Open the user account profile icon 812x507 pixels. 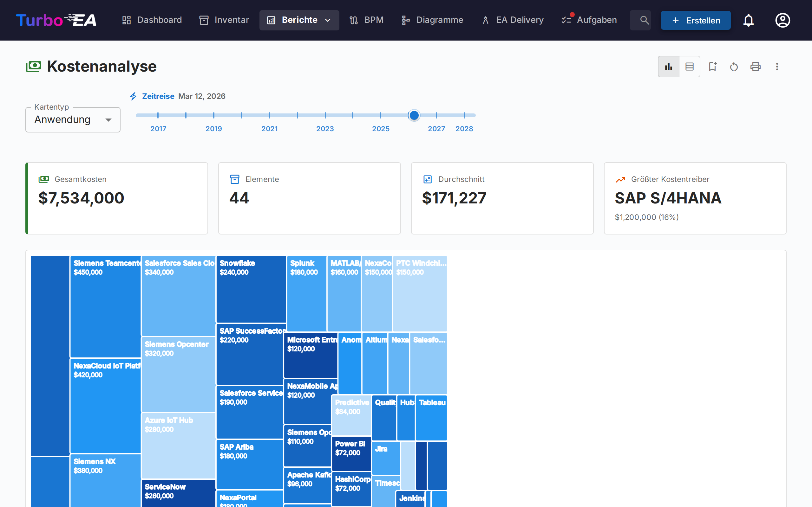click(x=782, y=20)
